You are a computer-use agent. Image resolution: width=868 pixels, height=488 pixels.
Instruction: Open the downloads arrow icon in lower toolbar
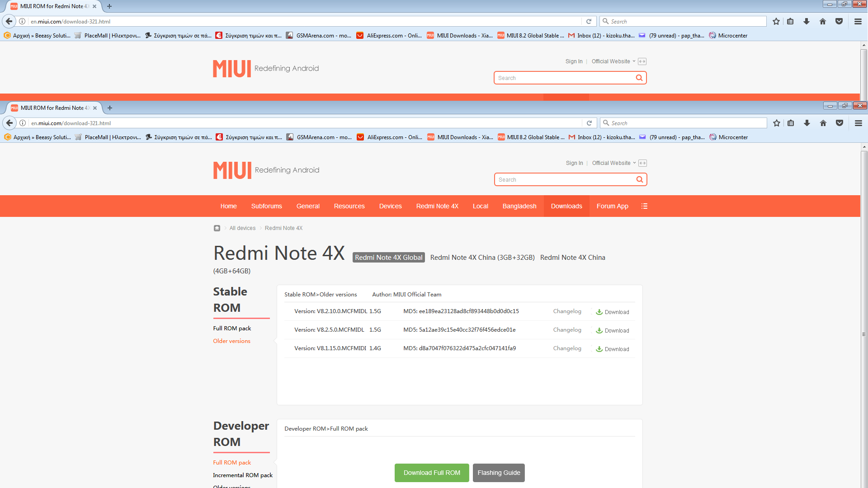click(x=807, y=123)
